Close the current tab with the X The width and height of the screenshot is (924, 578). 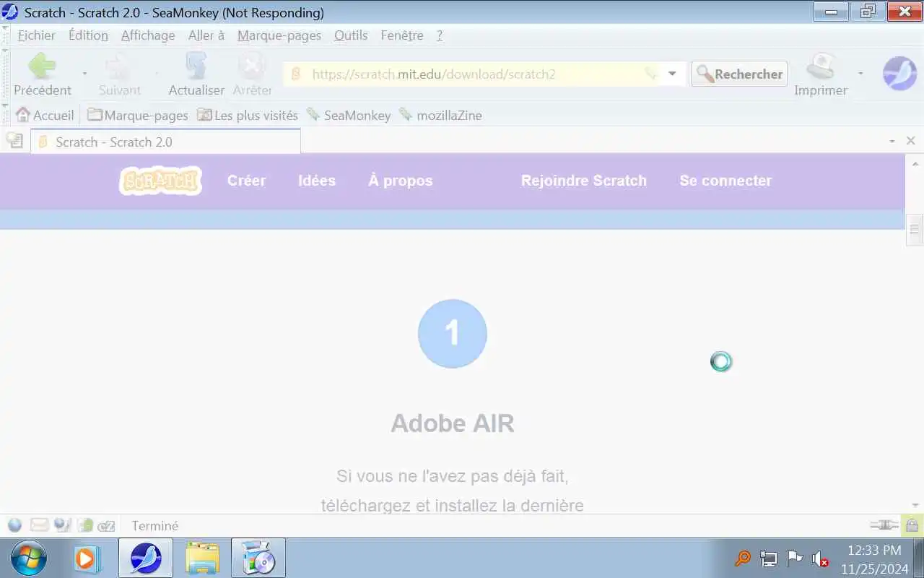click(911, 141)
